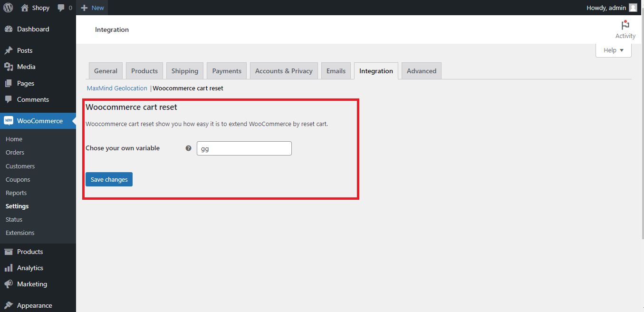This screenshot has width=644, height=312.
Task: Click the WordPress logo icon
Action: 8,8
